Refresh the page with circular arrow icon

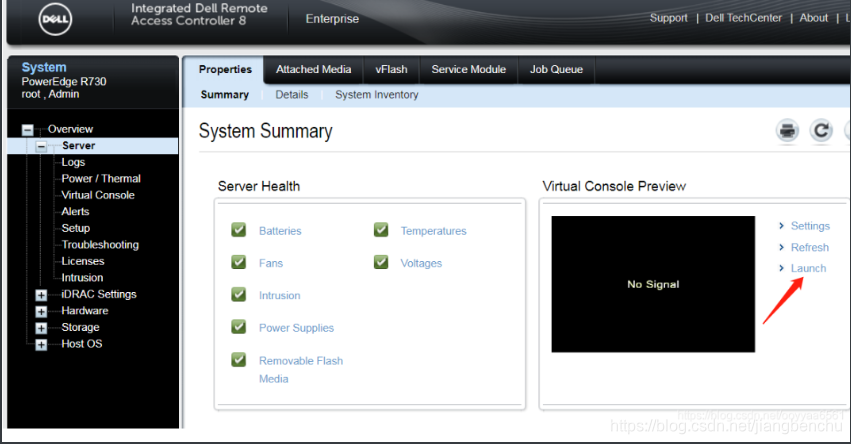click(821, 131)
